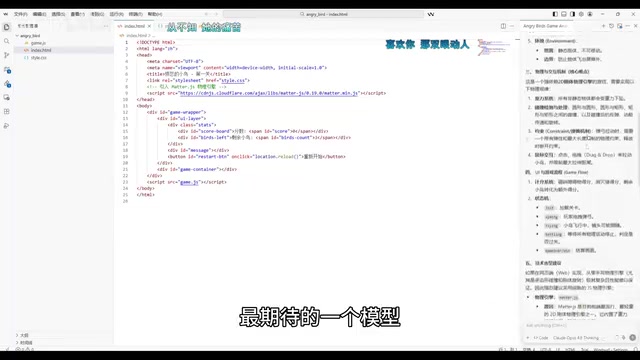This screenshot has height=360, width=640.
Task: Click the code minimap preview
Action: pyautogui.click(x=493, y=48)
